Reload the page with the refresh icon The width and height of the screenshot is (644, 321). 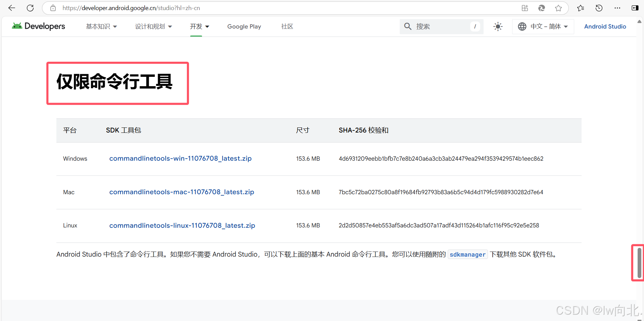tap(30, 8)
